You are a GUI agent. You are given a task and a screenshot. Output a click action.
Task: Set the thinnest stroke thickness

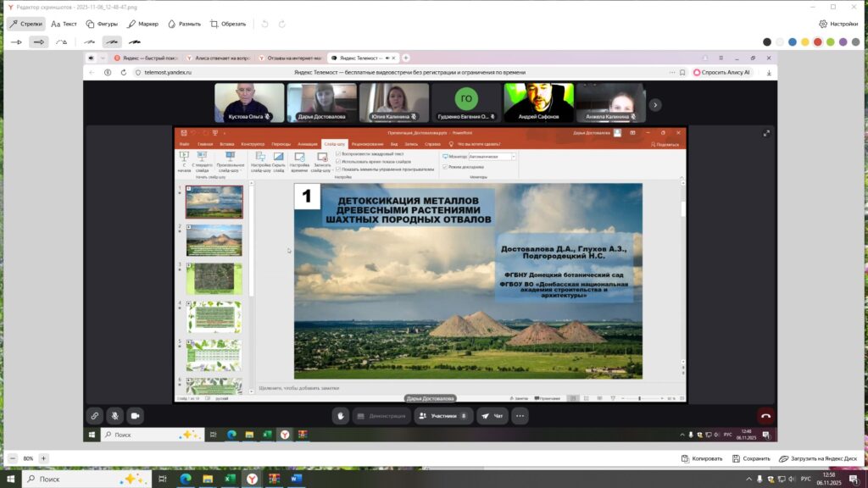pyautogui.click(x=89, y=42)
